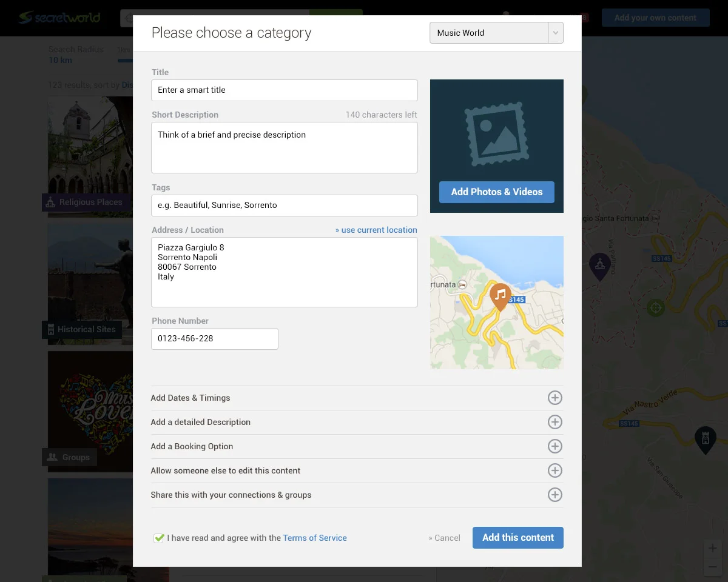Image resolution: width=728 pixels, height=582 pixels.
Task: Click the Phone Number field
Action: [215, 339]
